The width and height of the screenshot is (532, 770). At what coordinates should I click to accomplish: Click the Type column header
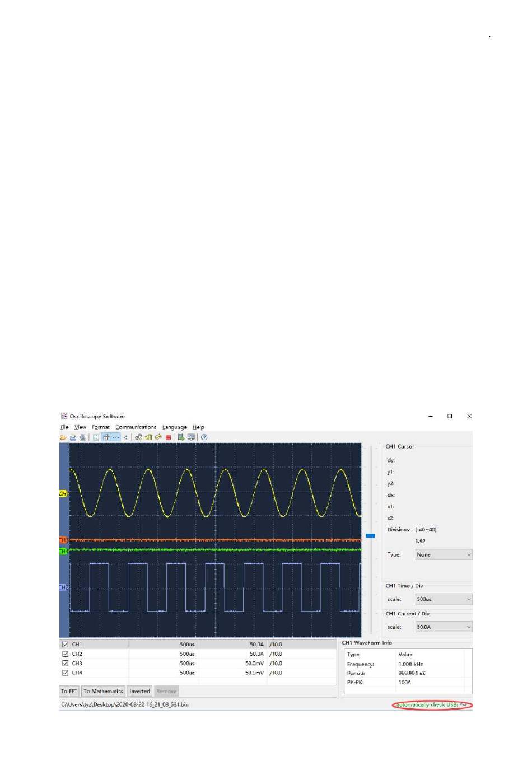coord(353,655)
